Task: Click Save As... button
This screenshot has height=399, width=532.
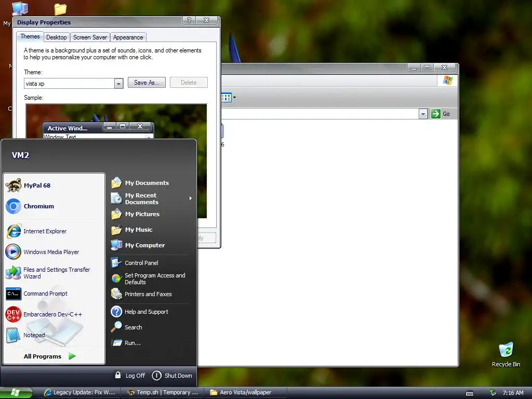Action: pyautogui.click(x=147, y=83)
